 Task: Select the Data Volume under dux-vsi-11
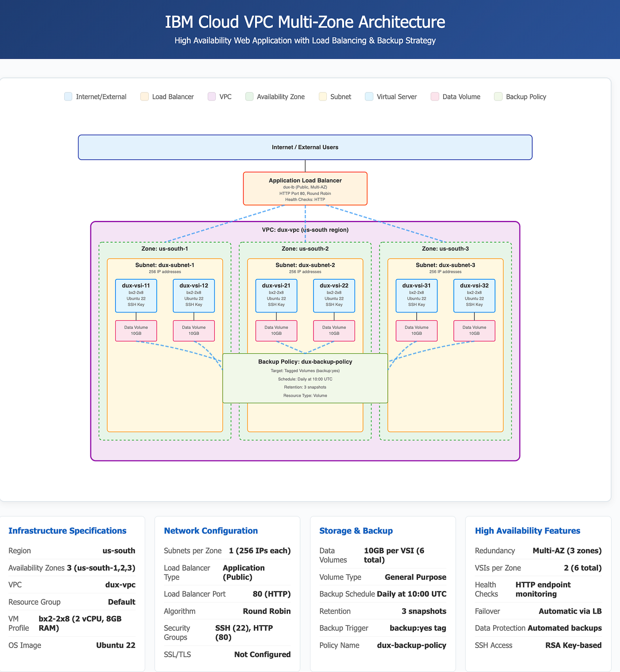(x=136, y=331)
